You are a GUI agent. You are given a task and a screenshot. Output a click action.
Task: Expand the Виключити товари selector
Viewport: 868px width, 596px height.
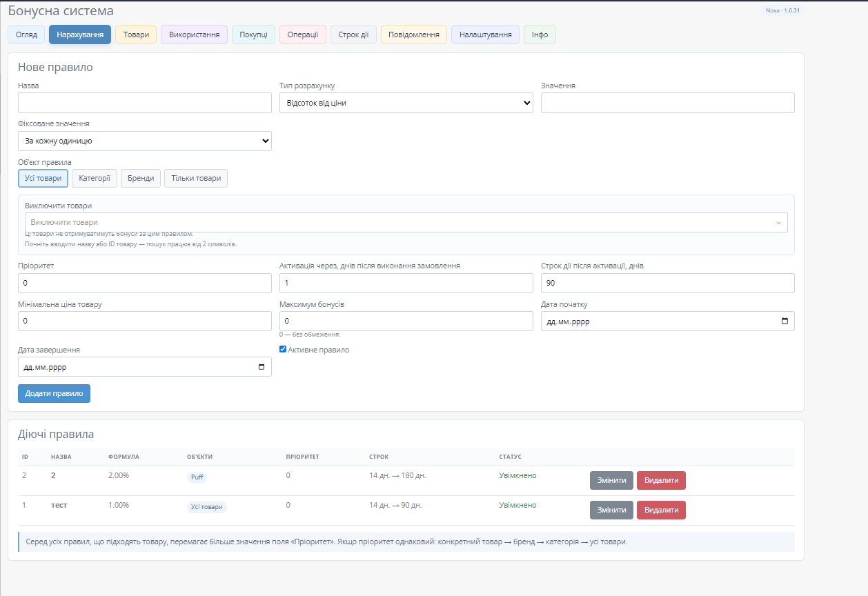click(x=406, y=222)
